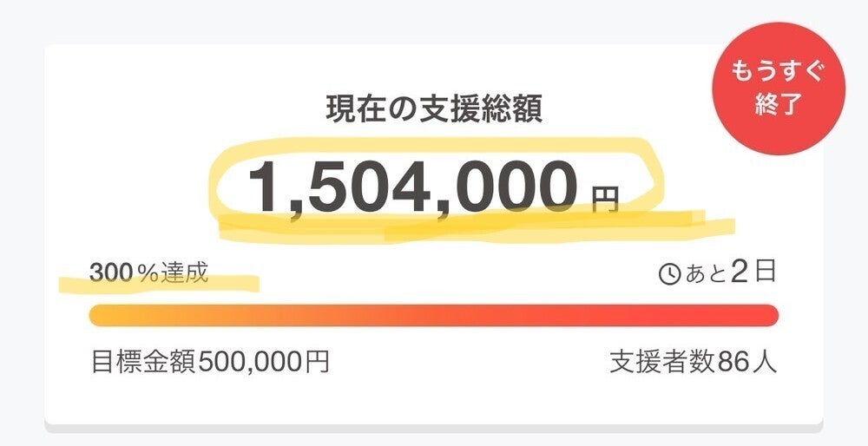
Task: Click the 300%達成 label
Action: (148, 272)
